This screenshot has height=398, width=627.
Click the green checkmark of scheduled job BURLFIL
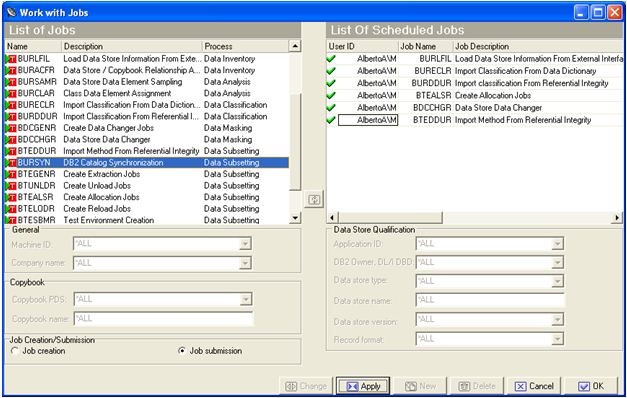click(331, 59)
